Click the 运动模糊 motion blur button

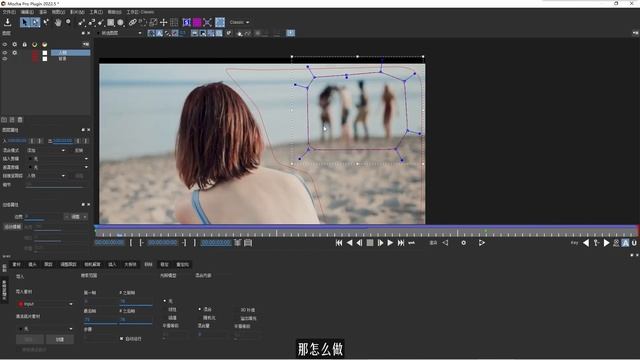(x=13, y=227)
